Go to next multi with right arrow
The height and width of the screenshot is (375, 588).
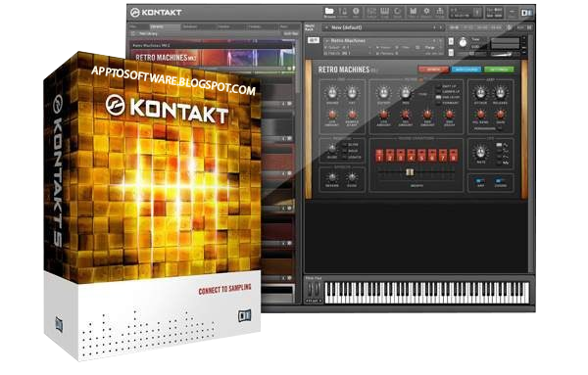click(x=441, y=27)
